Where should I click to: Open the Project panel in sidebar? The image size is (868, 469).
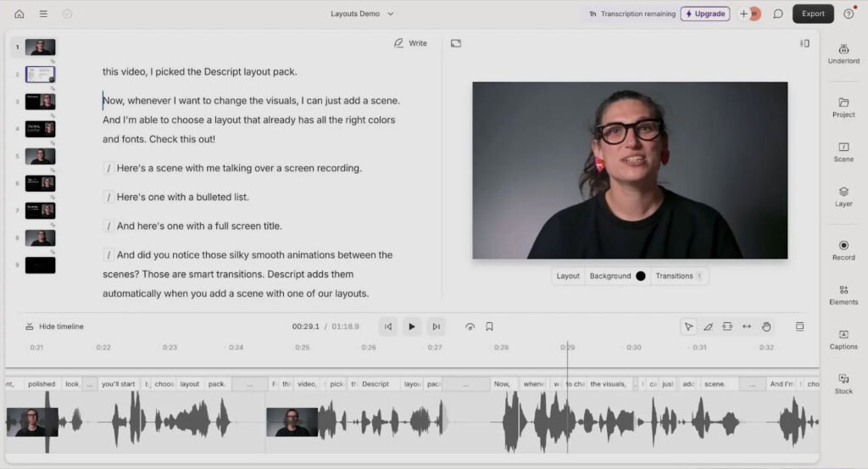(x=843, y=108)
